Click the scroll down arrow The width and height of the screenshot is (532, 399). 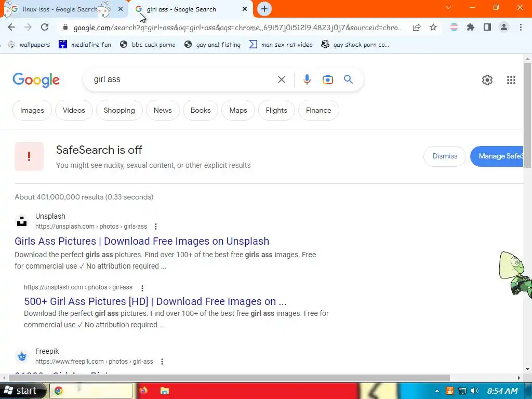(527, 369)
